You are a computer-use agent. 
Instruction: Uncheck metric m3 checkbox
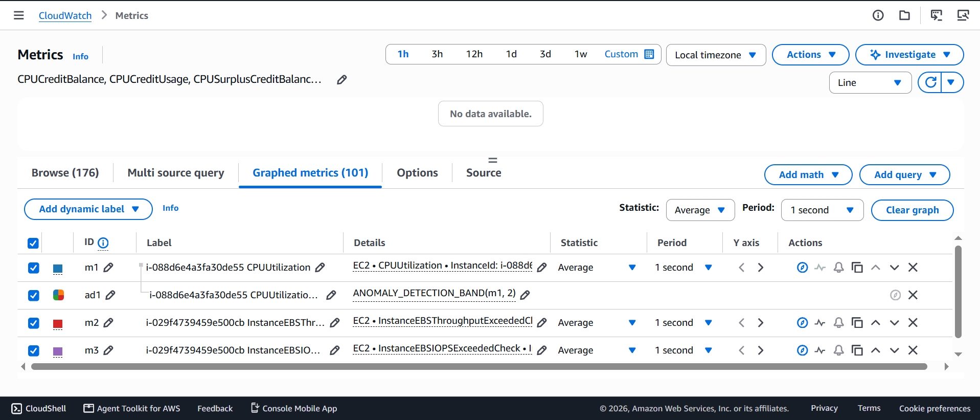tap(33, 350)
